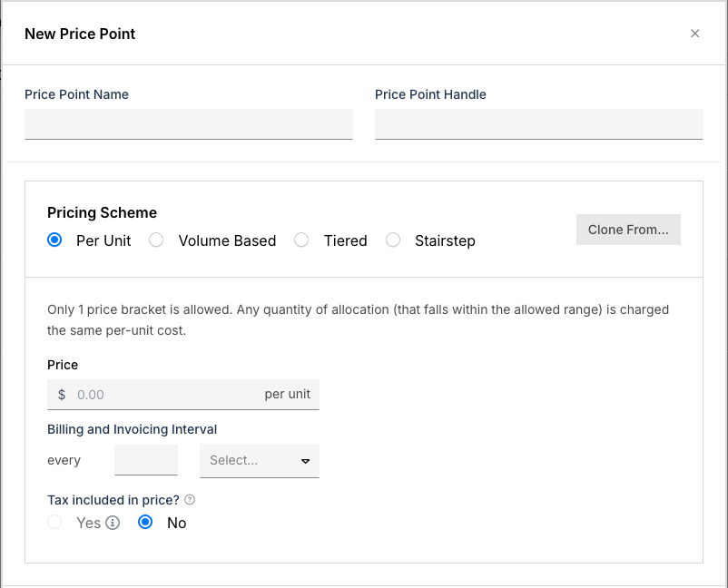Select the Per Unit pricing scheme
The image size is (728, 588).
(55, 240)
